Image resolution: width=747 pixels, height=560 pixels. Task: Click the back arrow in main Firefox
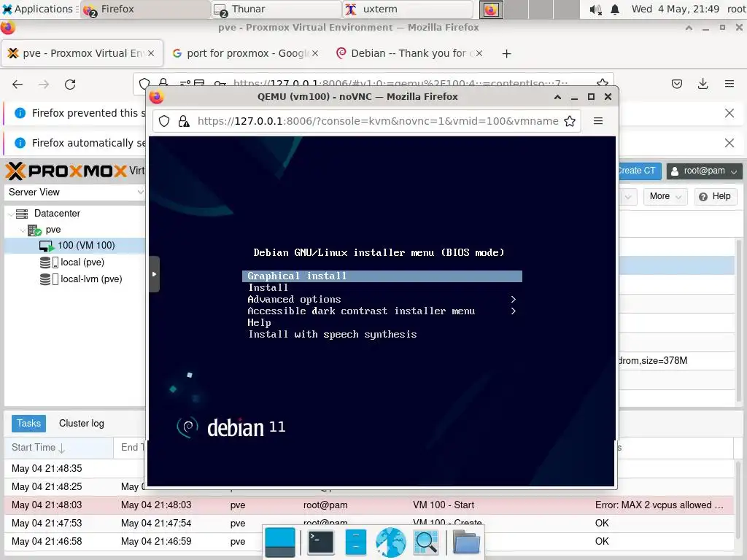tap(18, 85)
